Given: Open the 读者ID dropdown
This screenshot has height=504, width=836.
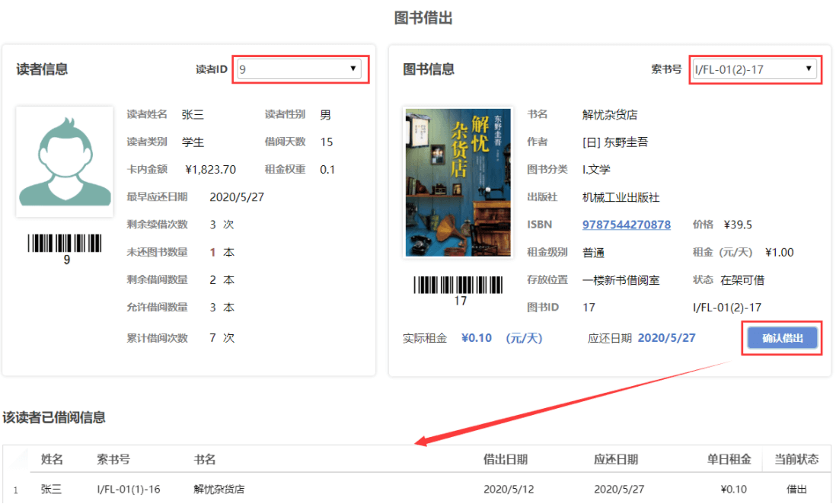Looking at the screenshot, I should [x=299, y=69].
